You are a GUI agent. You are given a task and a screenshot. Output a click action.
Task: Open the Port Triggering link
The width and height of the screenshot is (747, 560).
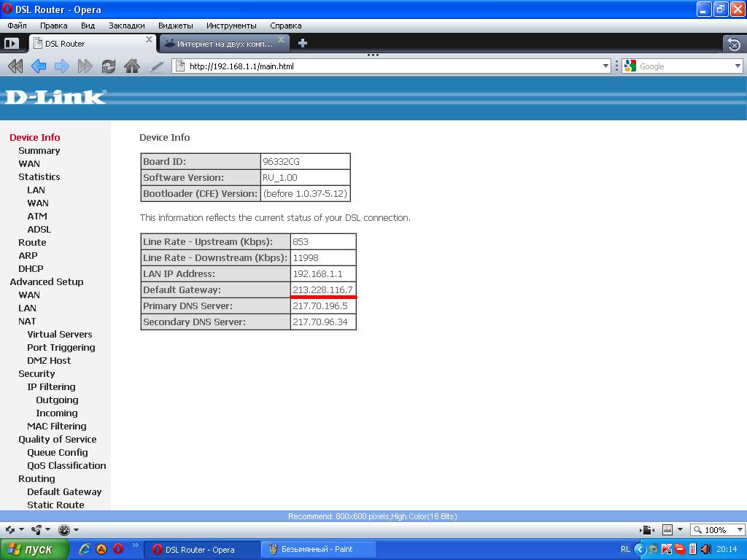(x=61, y=348)
